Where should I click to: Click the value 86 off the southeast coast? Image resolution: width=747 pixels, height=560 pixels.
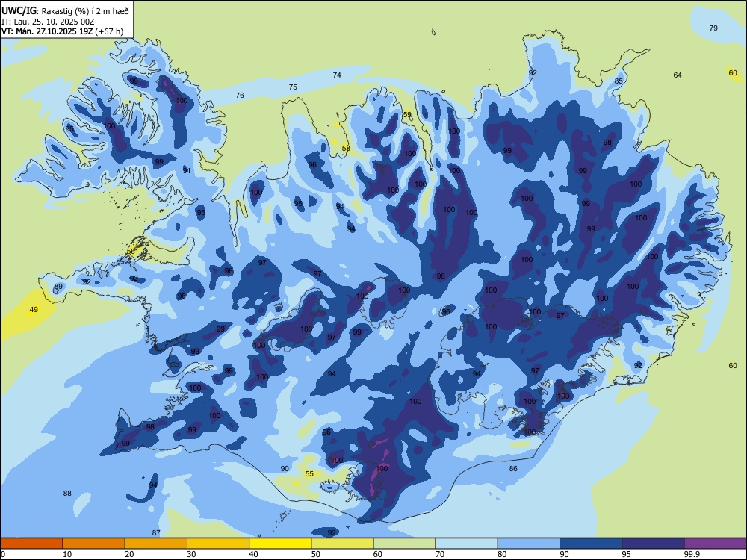513,469
